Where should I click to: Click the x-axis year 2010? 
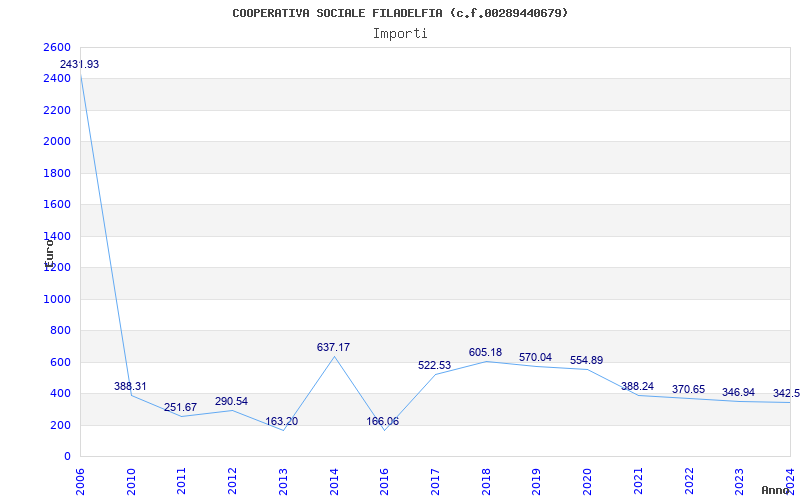click(131, 481)
